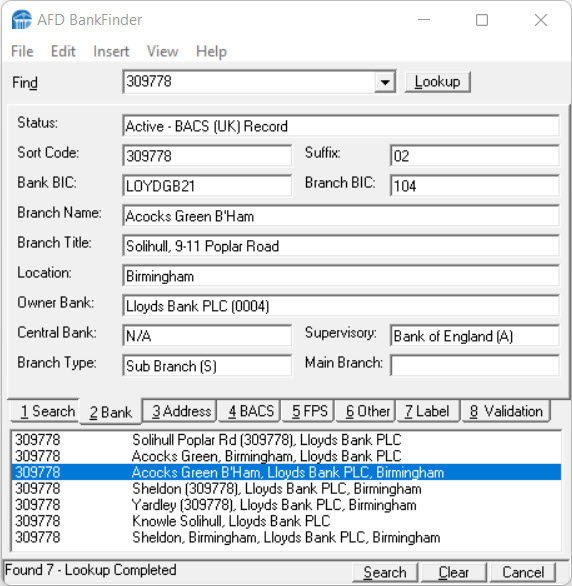This screenshot has width=572, height=586.
Task: Select highlighted result Acocks Green B'Ham
Action: tap(286, 472)
